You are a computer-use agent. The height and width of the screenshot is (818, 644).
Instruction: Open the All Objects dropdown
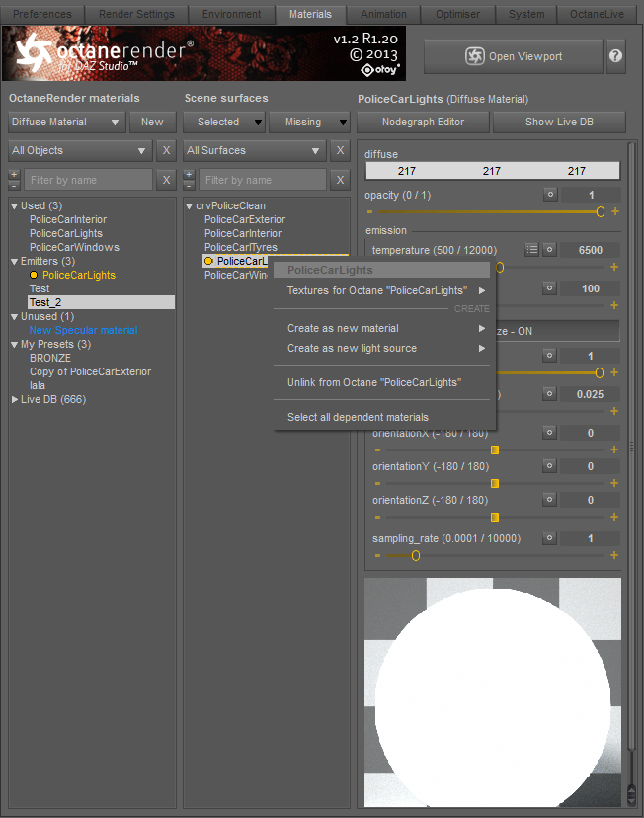80,151
